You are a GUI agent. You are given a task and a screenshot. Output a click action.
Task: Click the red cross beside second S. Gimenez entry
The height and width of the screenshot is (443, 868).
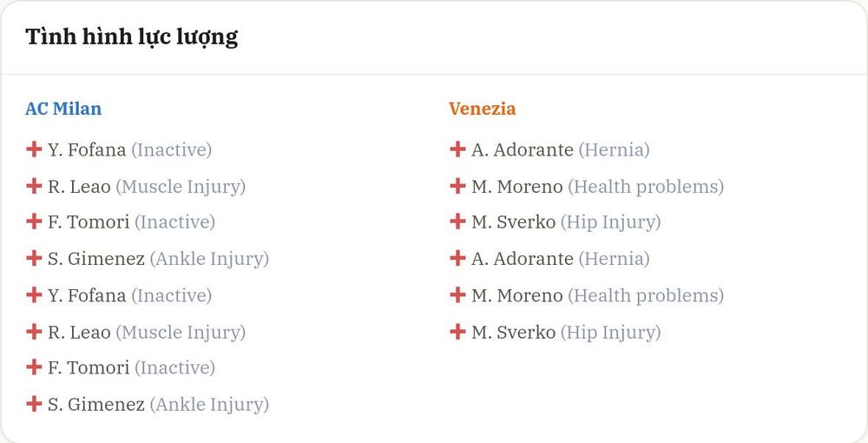click(34, 404)
